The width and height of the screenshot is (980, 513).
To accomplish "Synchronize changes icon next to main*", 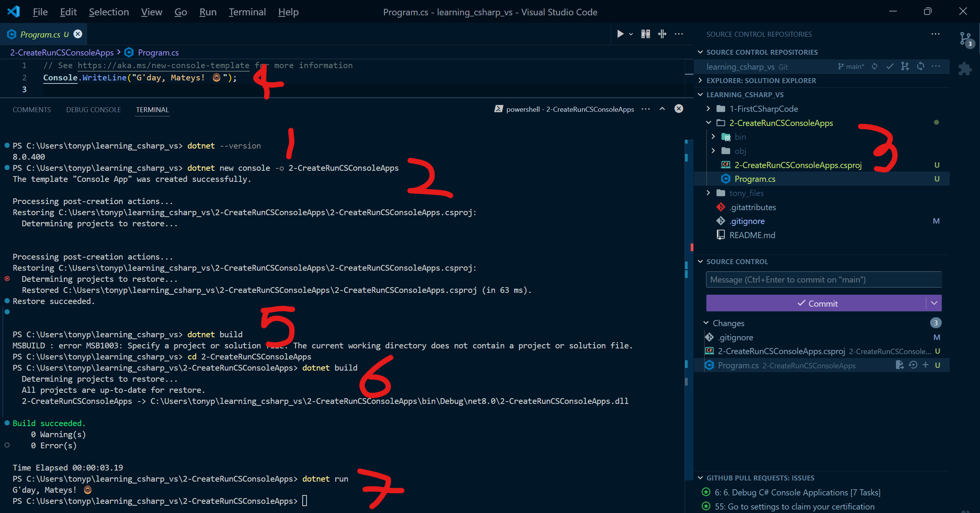I will (875, 67).
